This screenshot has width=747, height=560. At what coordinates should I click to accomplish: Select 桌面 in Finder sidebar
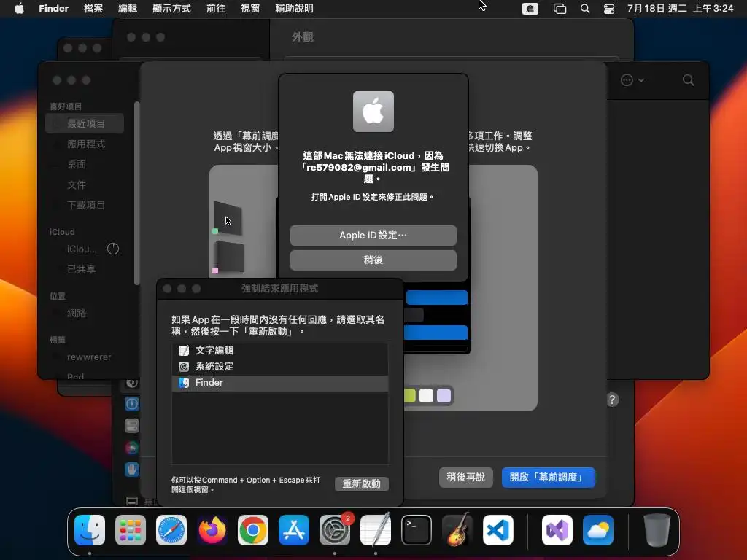(x=85, y=164)
